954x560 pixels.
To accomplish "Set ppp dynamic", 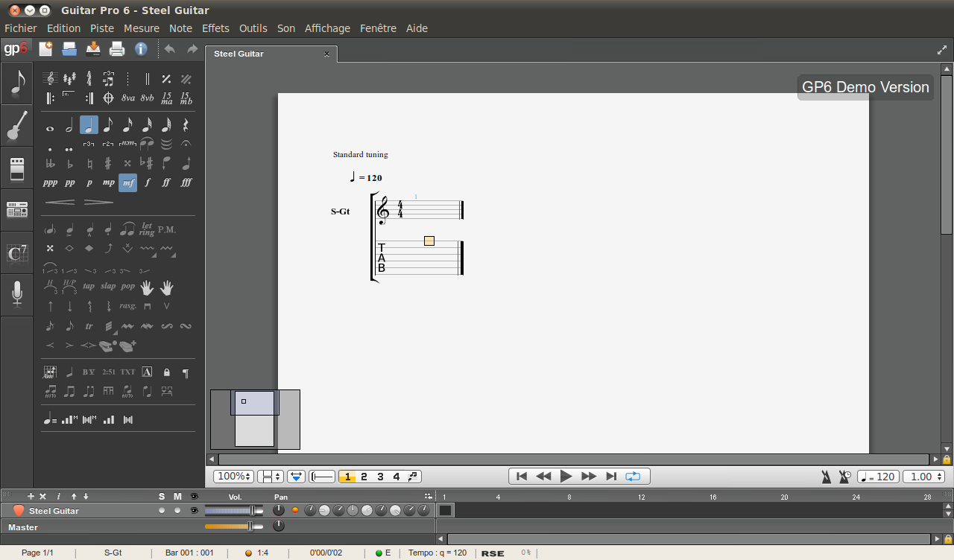I will 50,182.
